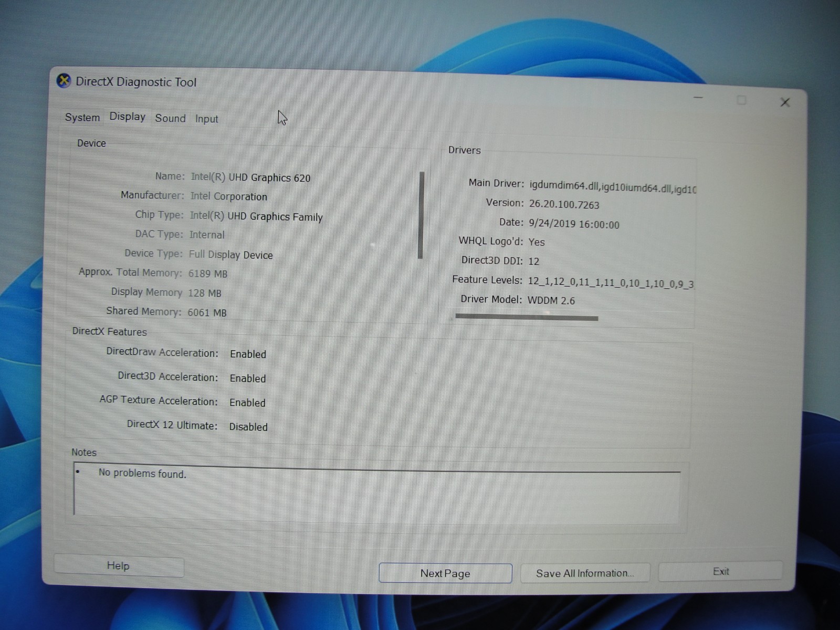Click driver version 26.20.100.7263
The width and height of the screenshot is (840, 630).
[x=564, y=205]
